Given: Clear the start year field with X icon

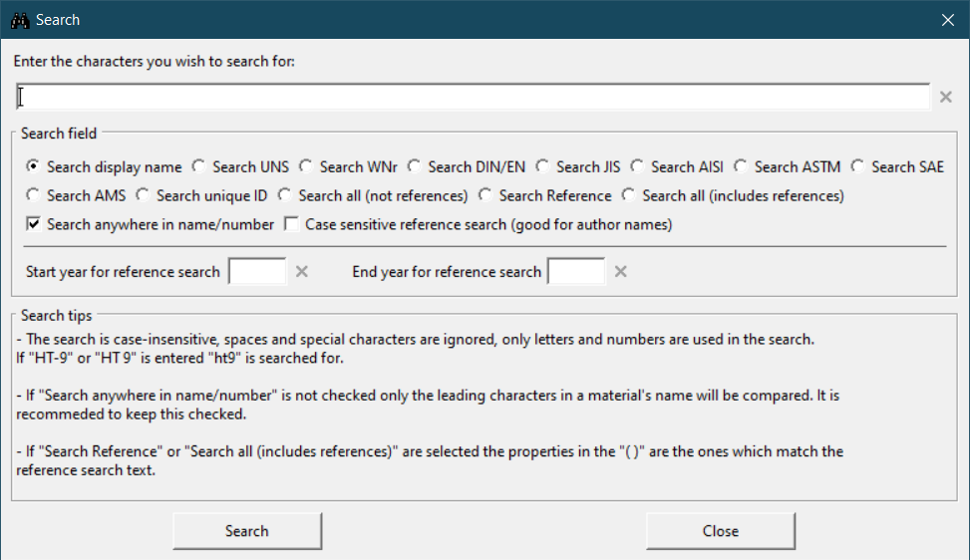Looking at the screenshot, I should point(302,272).
